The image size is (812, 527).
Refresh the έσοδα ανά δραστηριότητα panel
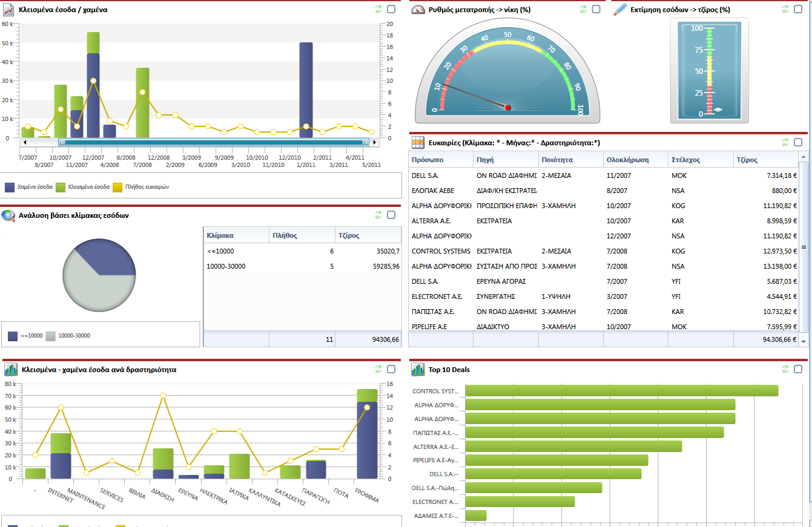tap(379, 368)
